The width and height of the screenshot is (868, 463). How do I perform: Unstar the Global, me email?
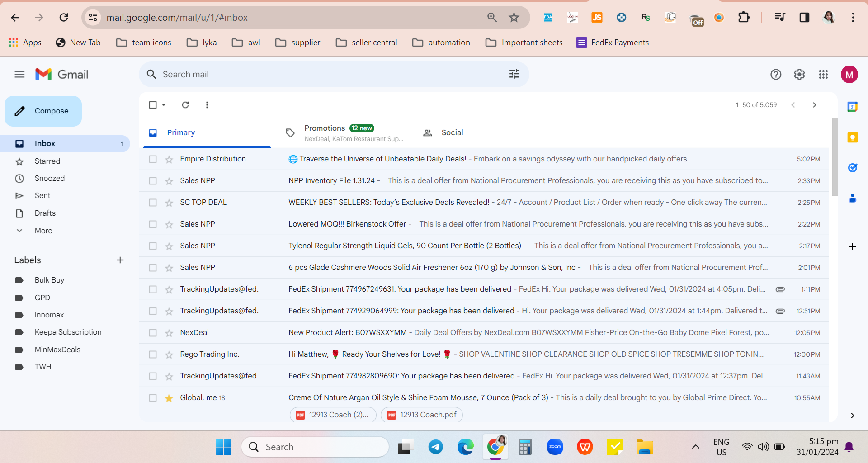click(x=169, y=398)
